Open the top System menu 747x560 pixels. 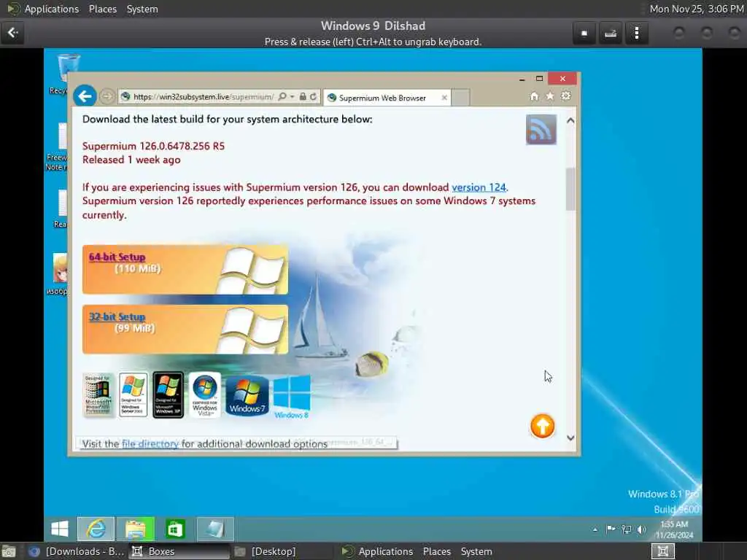[142, 9]
